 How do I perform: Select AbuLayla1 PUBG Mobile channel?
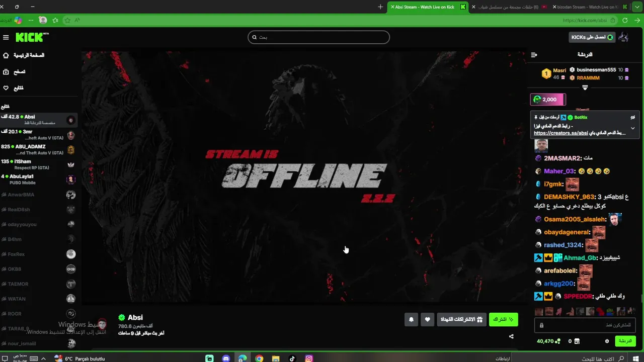(x=39, y=179)
